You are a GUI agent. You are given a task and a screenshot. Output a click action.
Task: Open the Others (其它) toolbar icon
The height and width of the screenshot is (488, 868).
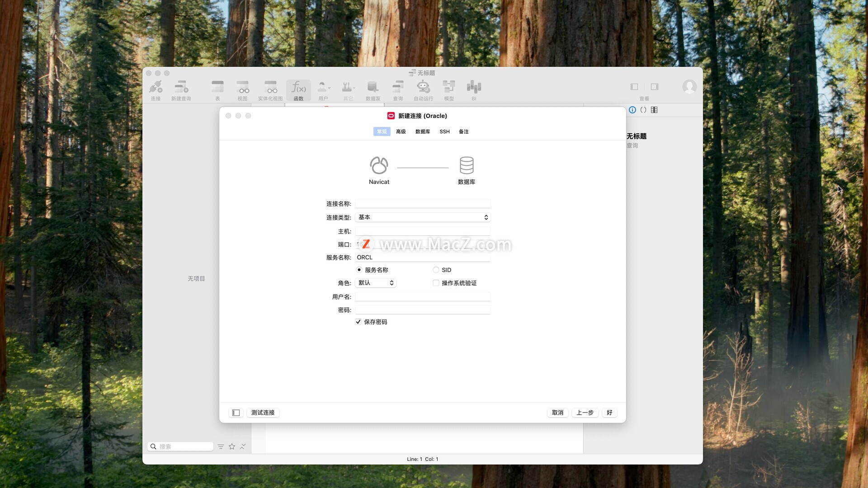[347, 90]
